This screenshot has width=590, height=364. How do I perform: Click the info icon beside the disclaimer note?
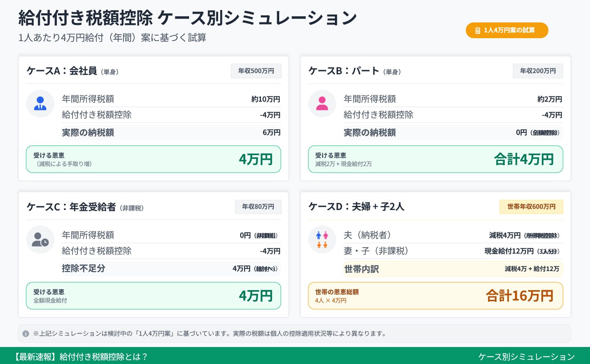tap(26, 334)
